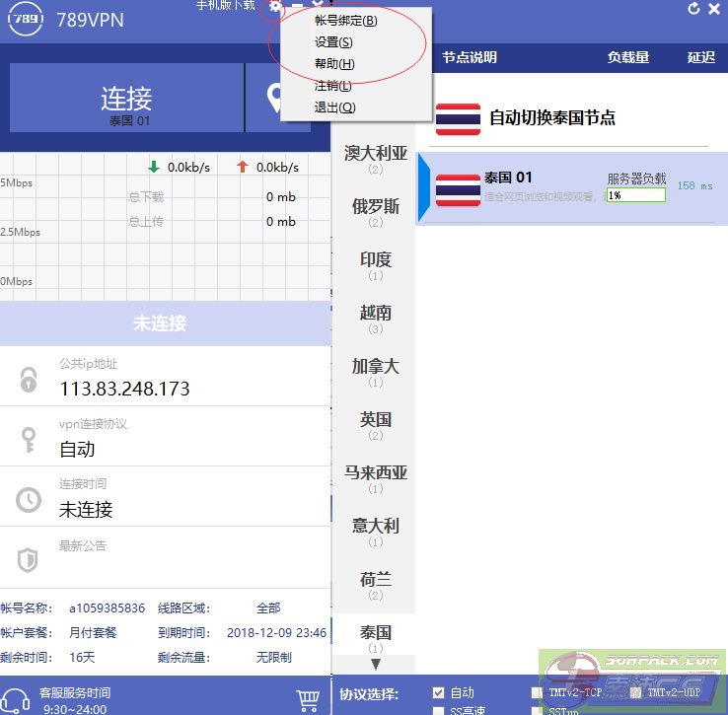Toggle the 自动 protocol checkbox
728x715 pixels.
(438, 692)
